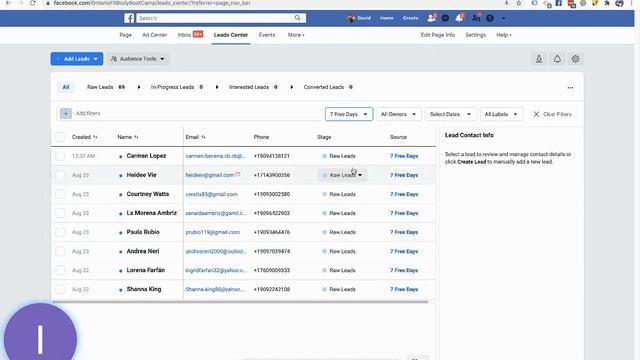640x360 pixels.
Task: Toggle the select-all leads checkbox
Action: [60, 137]
